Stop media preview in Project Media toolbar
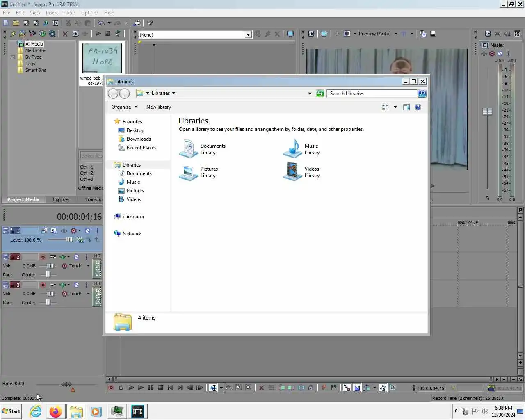The height and width of the screenshot is (420, 525). 107,34
